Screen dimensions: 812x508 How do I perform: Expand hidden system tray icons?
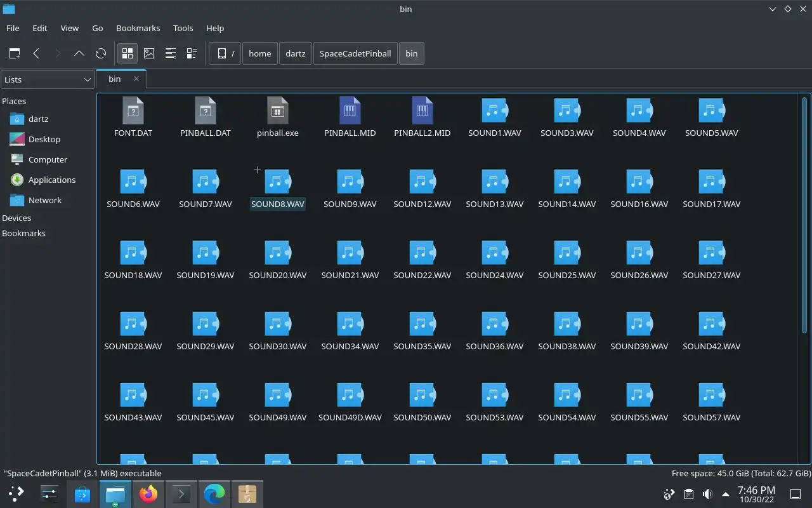point(726,494)
